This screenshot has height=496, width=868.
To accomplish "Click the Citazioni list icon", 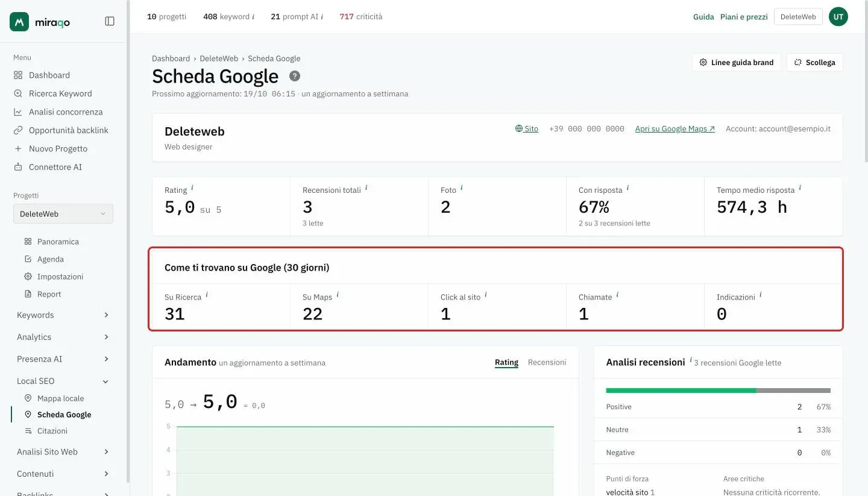I will tap(28, 431).
